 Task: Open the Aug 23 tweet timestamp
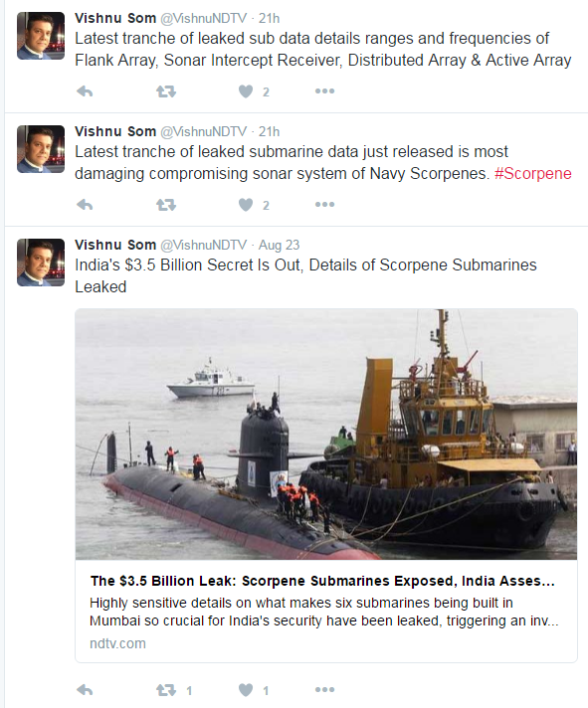279,245
